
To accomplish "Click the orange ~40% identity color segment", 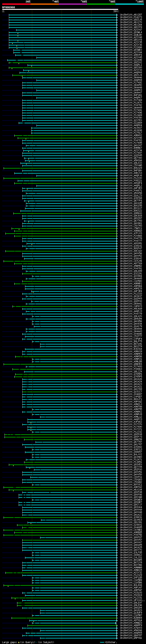I will (45, 4).
